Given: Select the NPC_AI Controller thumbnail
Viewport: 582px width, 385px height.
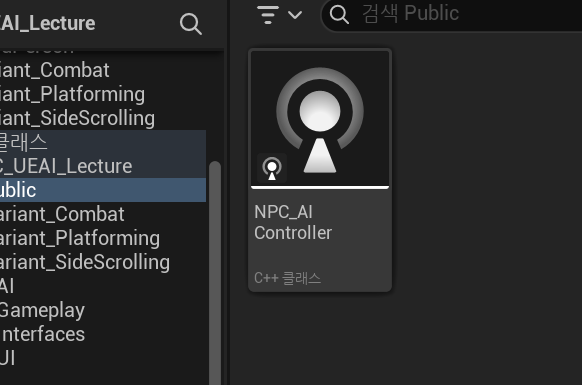Looking at the screenshot, I should pyautogui.click(x=320, y=119).
